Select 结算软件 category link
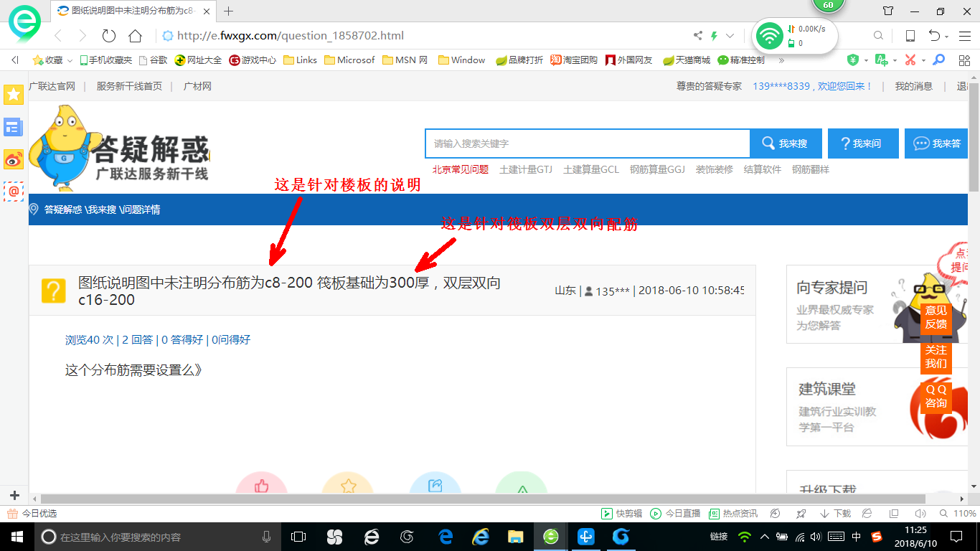The image size is (980, 551). pos(762,169)
